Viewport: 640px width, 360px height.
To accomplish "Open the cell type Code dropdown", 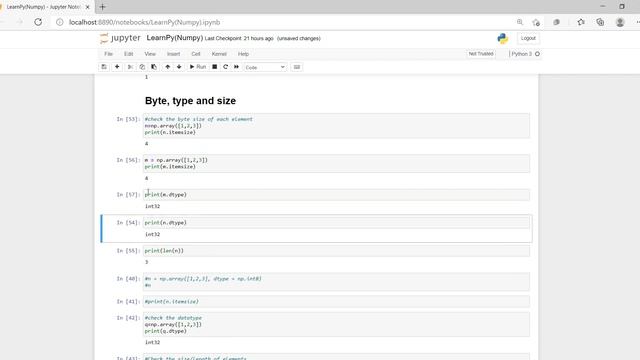I will (x=265, y=67).
